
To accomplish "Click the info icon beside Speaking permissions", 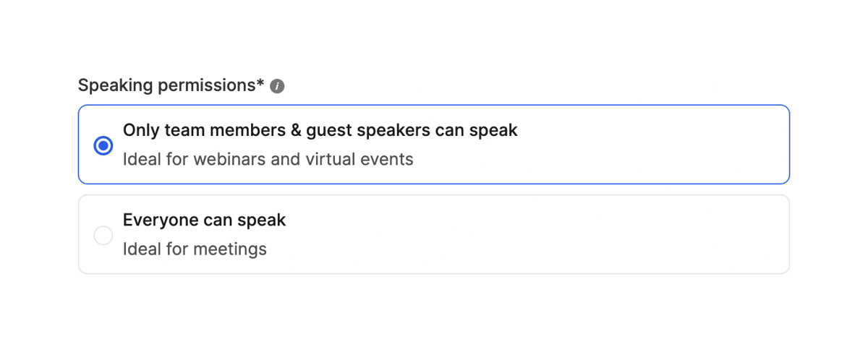I will pyautogui.click(x=277, y=86).
